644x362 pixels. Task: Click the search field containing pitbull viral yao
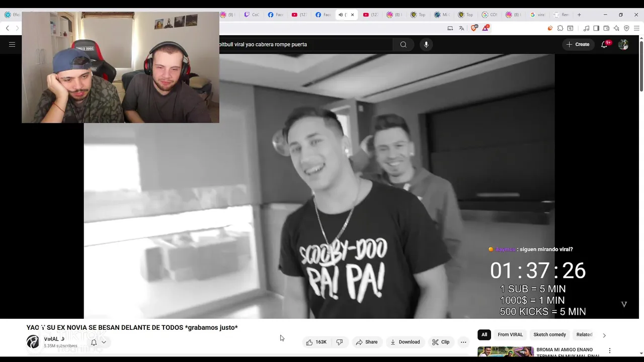pyautogui.click(x=305, y=44)
